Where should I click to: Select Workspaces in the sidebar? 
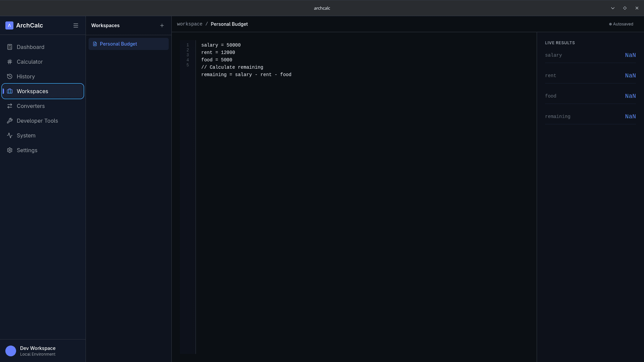(43, 91)
